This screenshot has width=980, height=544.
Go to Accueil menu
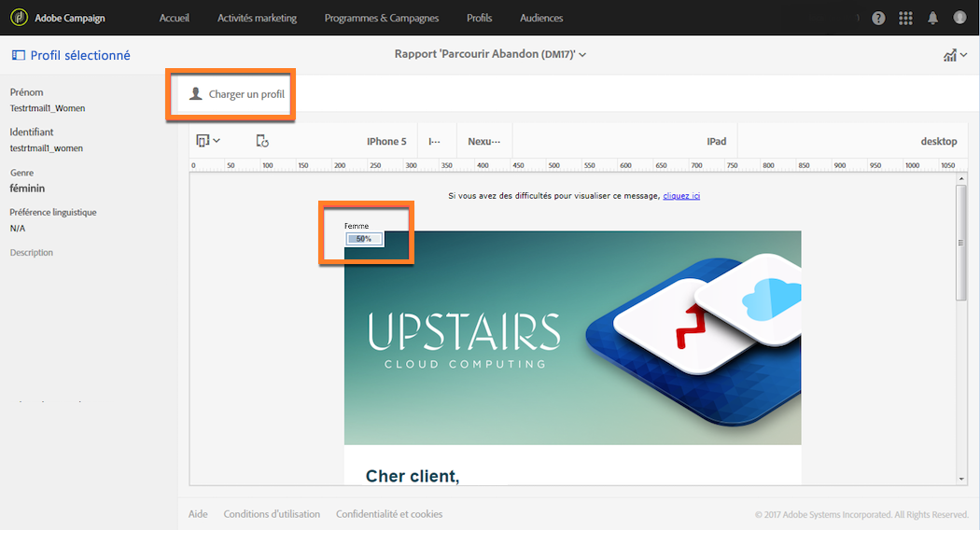[174, 18]
